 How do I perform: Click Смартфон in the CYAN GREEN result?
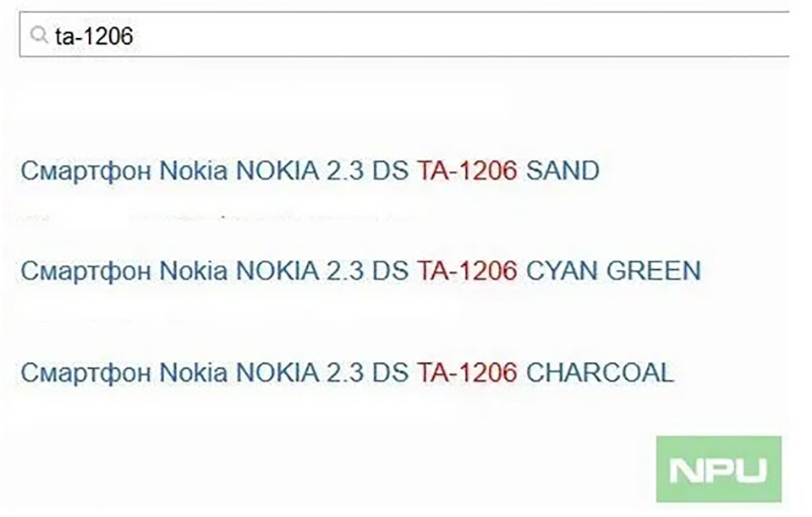[86, 271]
